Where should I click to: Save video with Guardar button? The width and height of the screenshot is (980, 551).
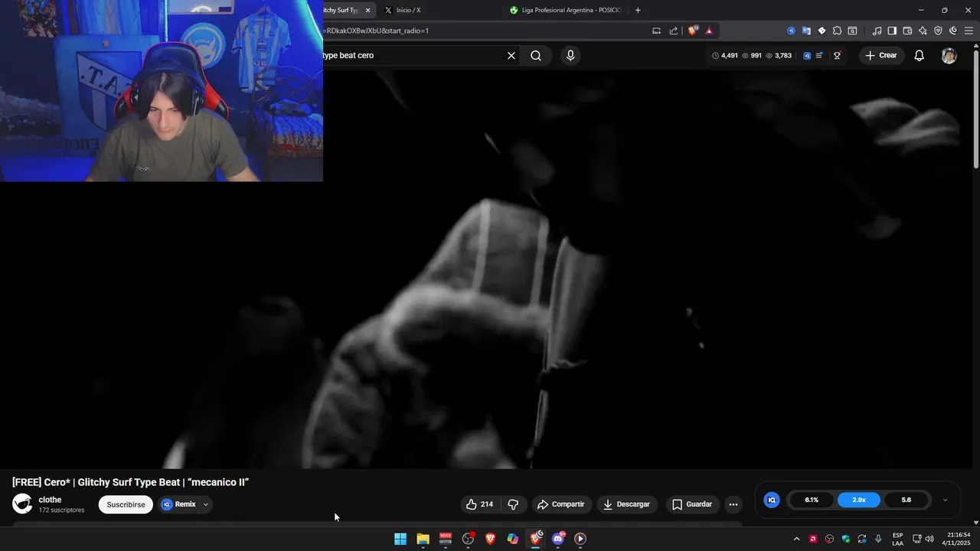coord(692,504)
